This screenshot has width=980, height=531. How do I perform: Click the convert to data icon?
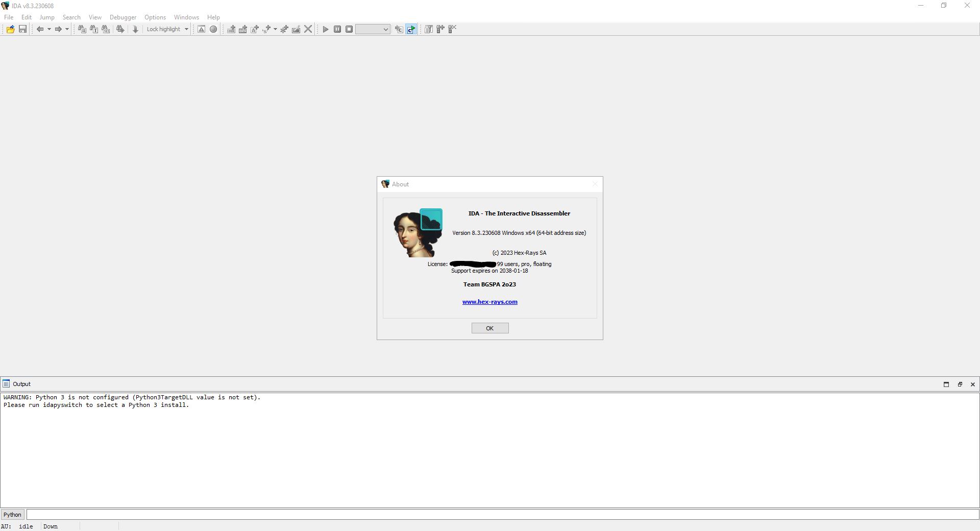coord(243,29)
